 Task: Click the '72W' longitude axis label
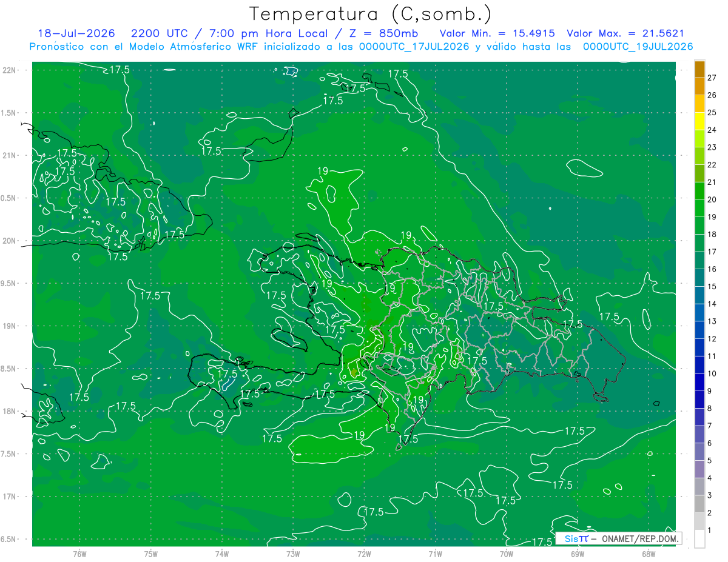click(364, 554)
